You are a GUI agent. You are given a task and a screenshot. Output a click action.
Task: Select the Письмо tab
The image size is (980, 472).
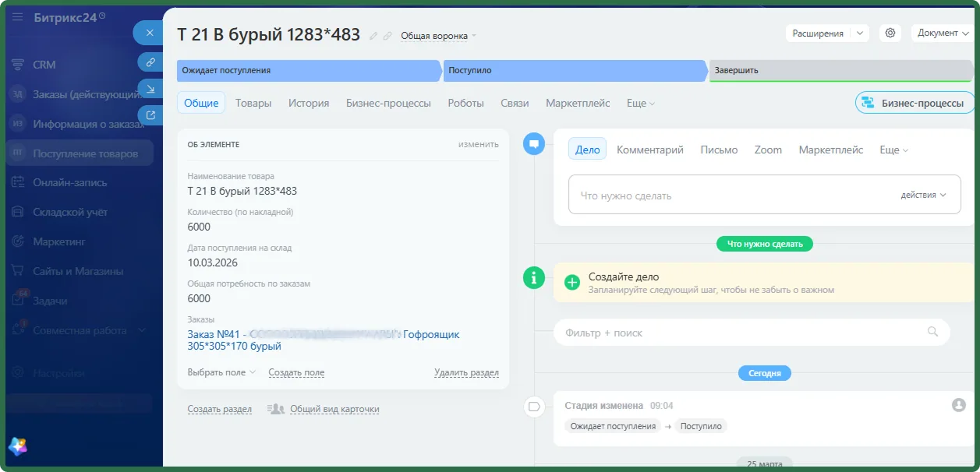point(719,150)
